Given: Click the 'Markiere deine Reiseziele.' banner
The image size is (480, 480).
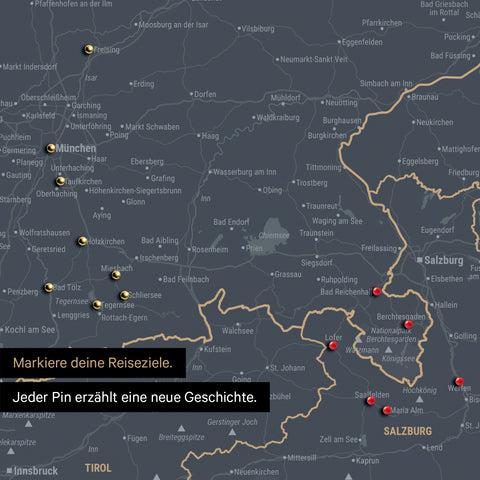Looking at the screenshot, I should pyautogui.click(x=93, y=363).
